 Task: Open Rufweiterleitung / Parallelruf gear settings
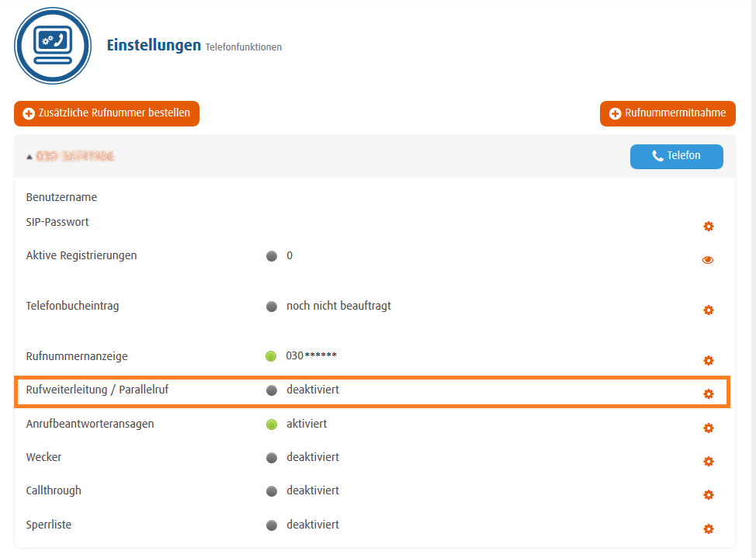[x=708, y=394]
